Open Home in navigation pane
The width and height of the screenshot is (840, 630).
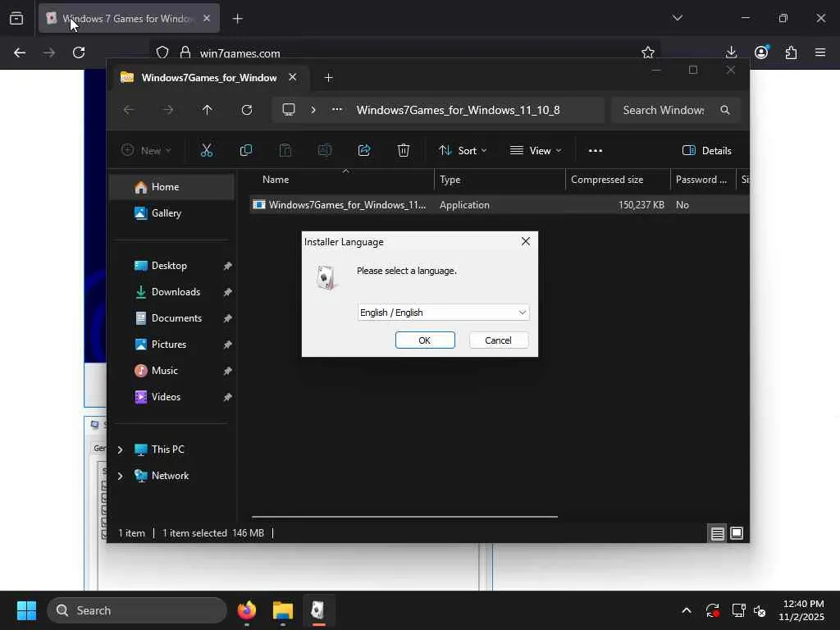[171, 187]
